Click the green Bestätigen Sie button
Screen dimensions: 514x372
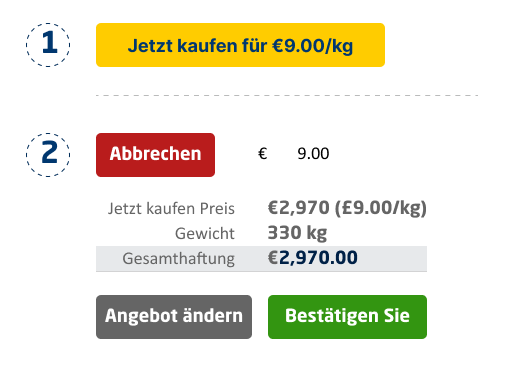pyautogui.click(x=347, y=317)
